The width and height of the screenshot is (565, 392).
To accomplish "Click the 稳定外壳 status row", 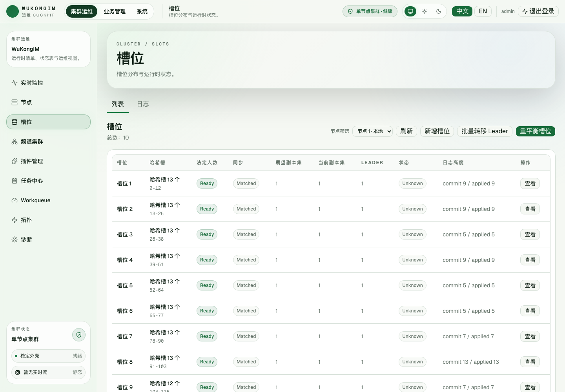I will point(48,356).
